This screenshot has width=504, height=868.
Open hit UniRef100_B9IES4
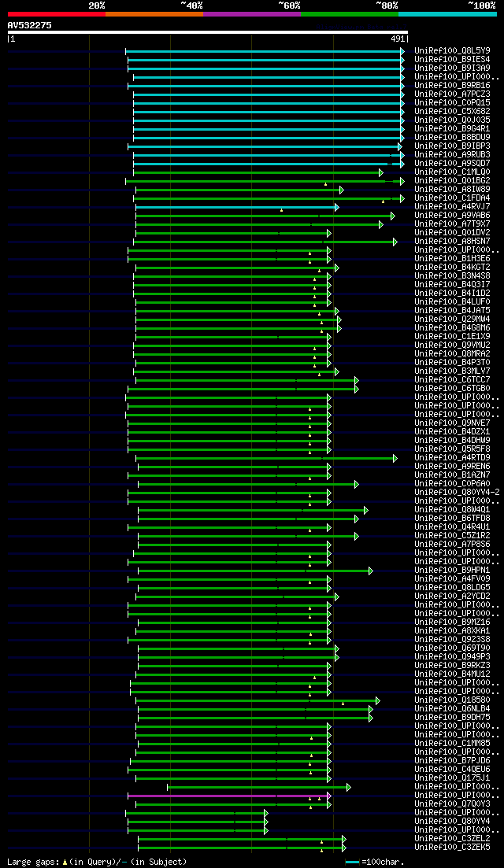click(452, 59)
